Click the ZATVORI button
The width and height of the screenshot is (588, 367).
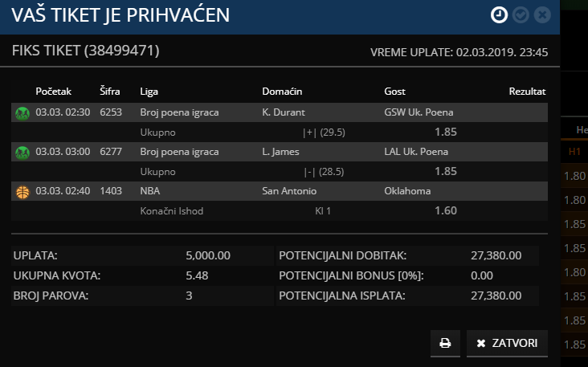(507, 343)
